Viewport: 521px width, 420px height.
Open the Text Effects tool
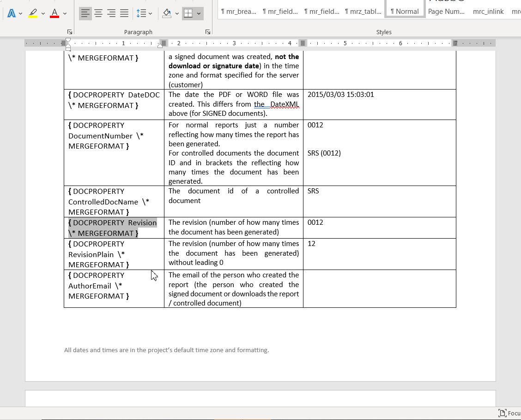11,13
